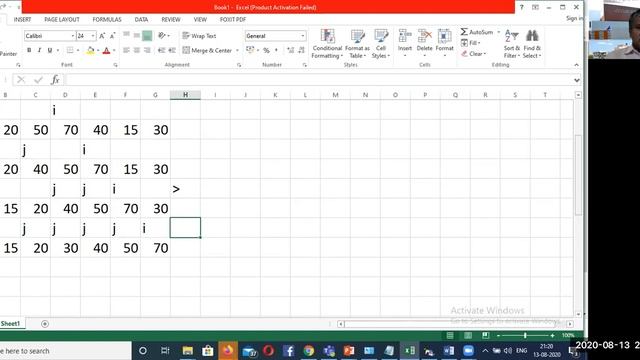Open Find & Select
This screenshot has height=360, width=640.
532,44
